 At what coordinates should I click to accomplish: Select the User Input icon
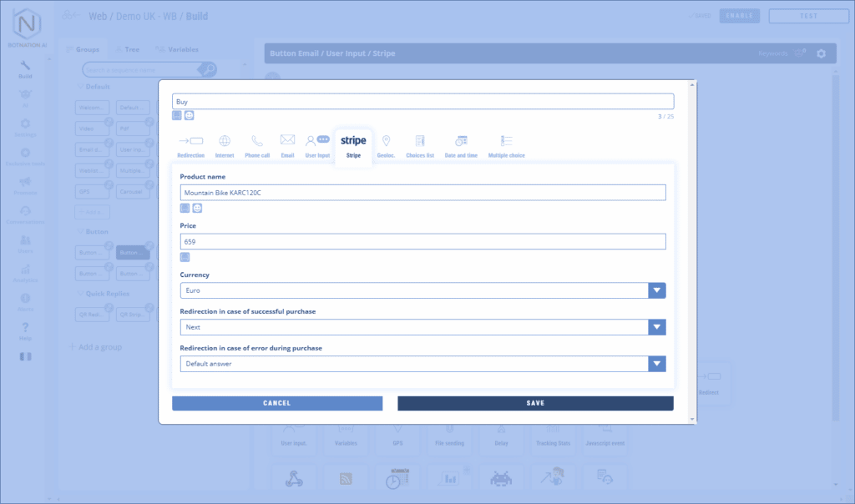317,140
